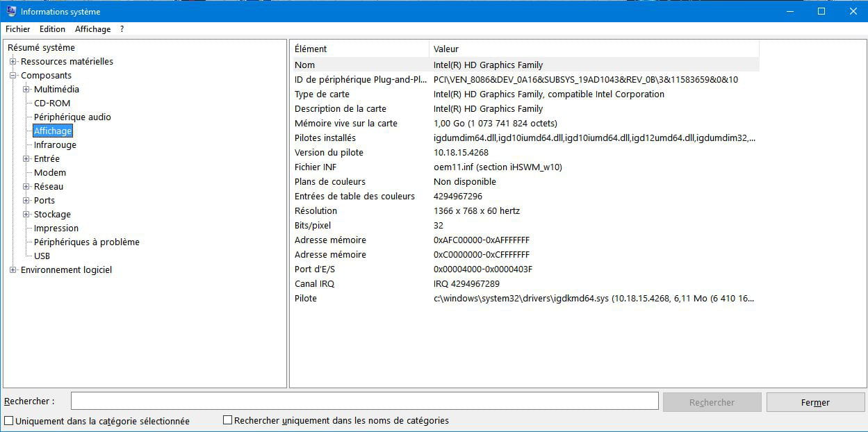This screenshot has width=868, height=432.
Task: Select the CD-ROM tree item
Action: coord(52,103)
